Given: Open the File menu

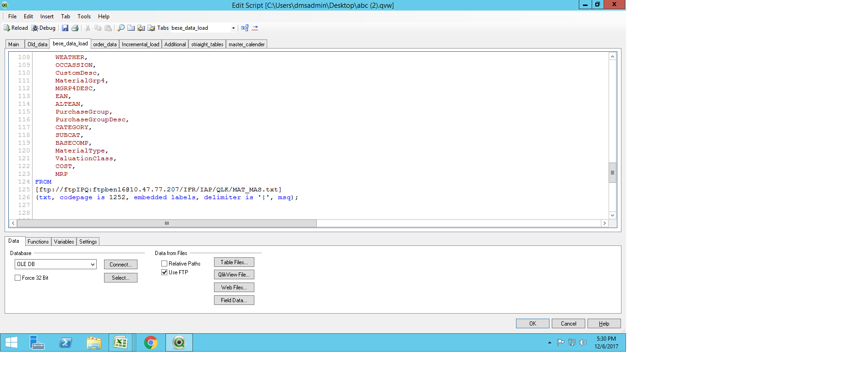Looking at the screenshot, I should click(x=12, y=16).
